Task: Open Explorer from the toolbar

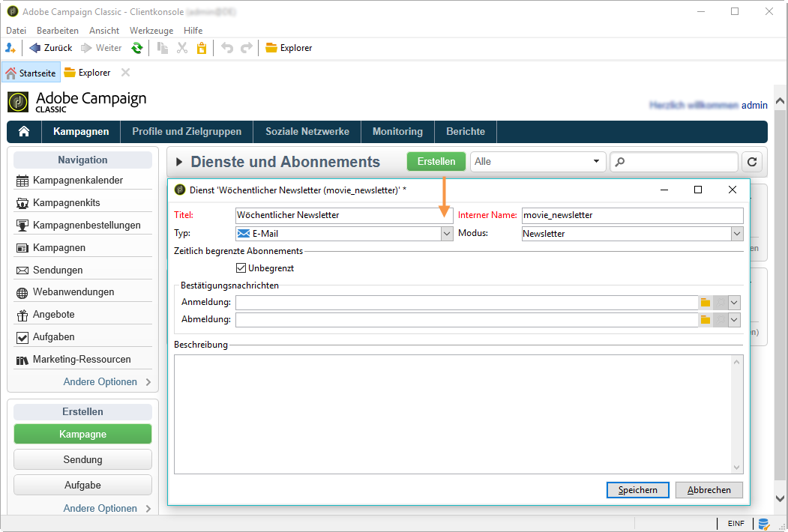Action: coord(289,48)
